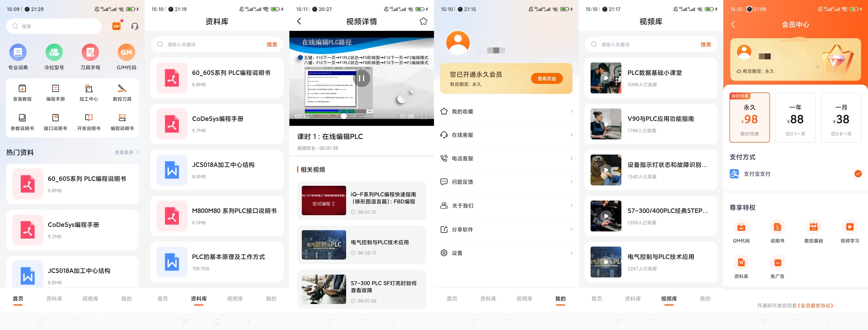Go back from 视频详情 page
Image resolution: width=868 pixels, height=330 pixels.
[x=299, y=21]
